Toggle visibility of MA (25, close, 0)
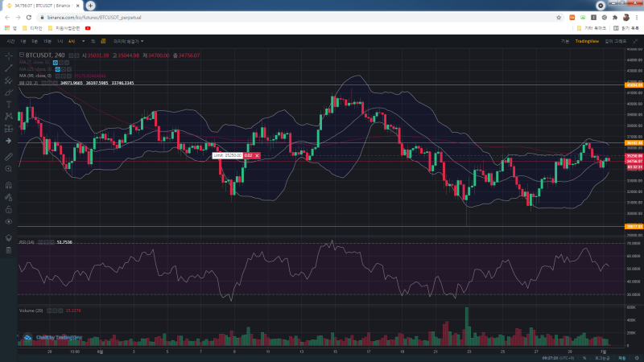 (58, 69)
